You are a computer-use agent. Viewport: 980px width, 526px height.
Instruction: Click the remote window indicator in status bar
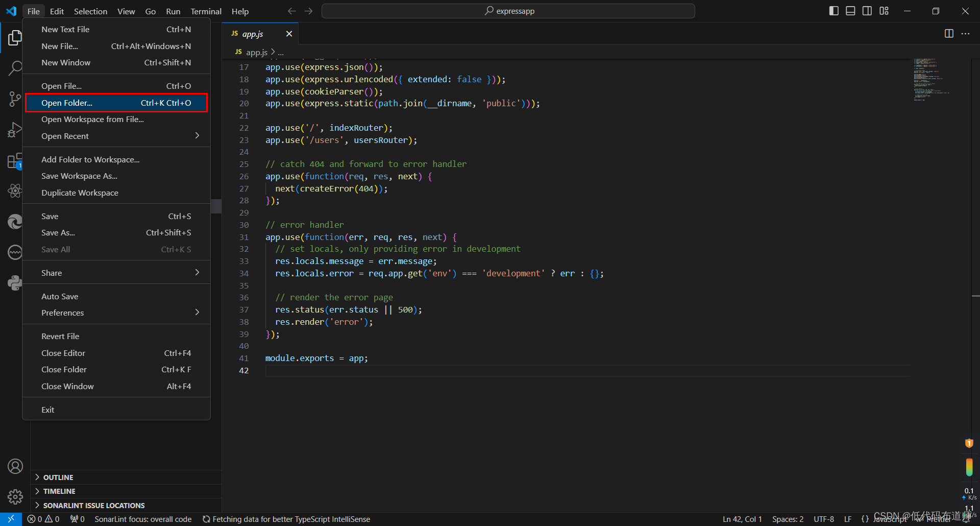(11, 519)
